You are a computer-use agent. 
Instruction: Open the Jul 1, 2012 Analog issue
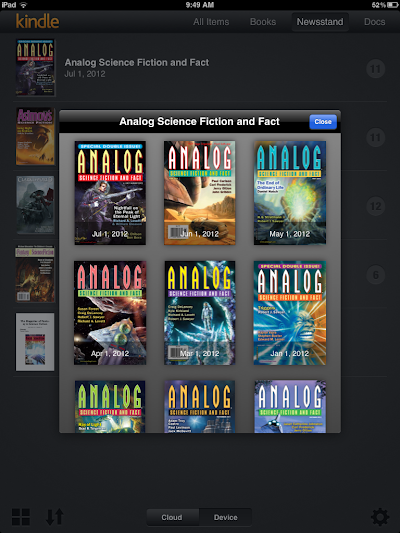(x=110, y=193)
